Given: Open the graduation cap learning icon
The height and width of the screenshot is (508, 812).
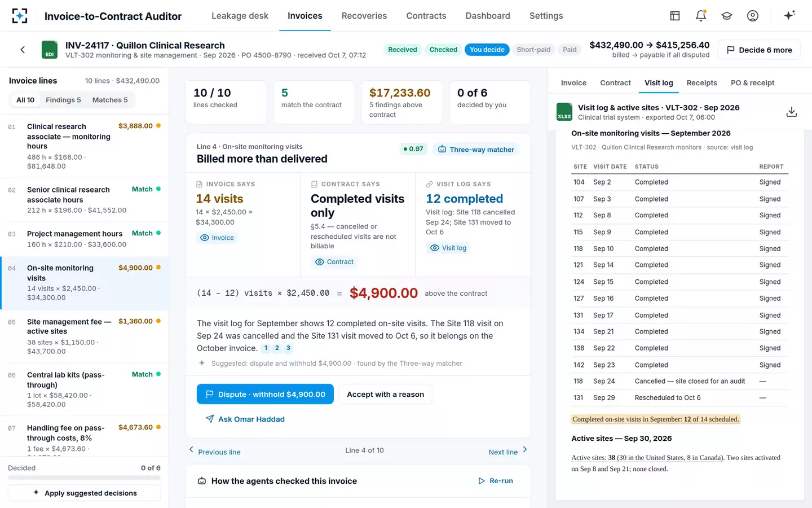Looking at the screenshot, I should click(727, 16).
